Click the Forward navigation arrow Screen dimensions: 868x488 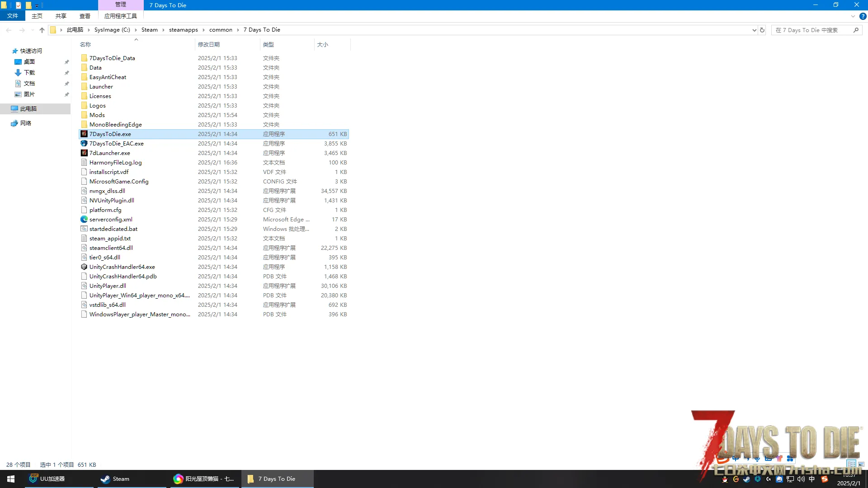tap(22, 30)
